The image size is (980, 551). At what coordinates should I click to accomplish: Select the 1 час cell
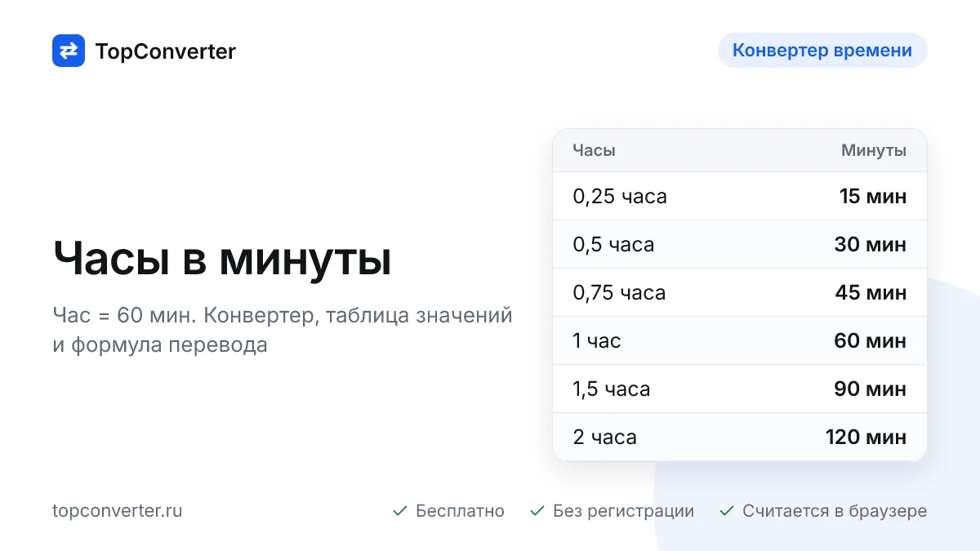point(597,341)
